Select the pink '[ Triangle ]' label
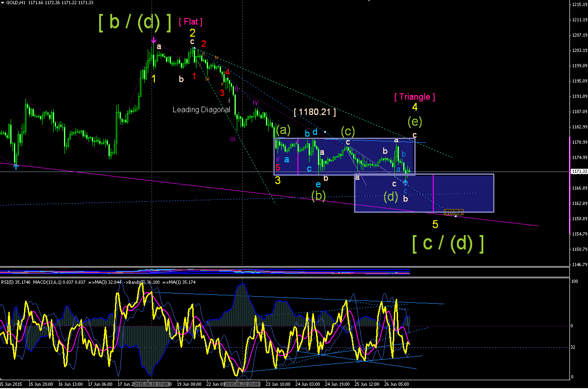 [x=415, y=97]
